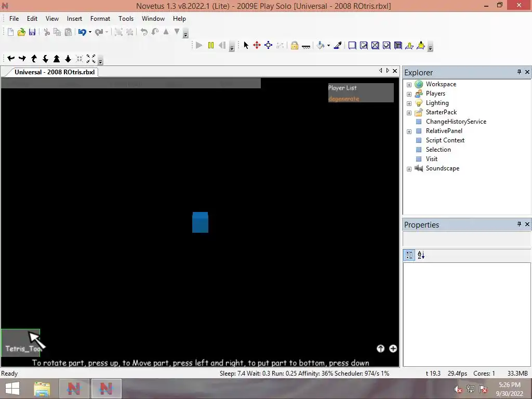Click the camera tilt up curved arrow
The height and width of the screenshot is (399, 532).
click(34, 58)
